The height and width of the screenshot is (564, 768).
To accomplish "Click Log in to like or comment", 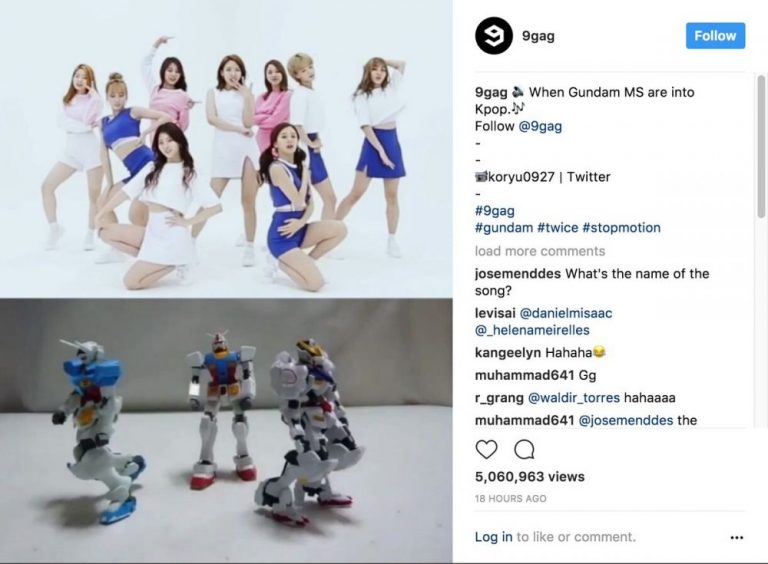I will [x=493, y=537].
